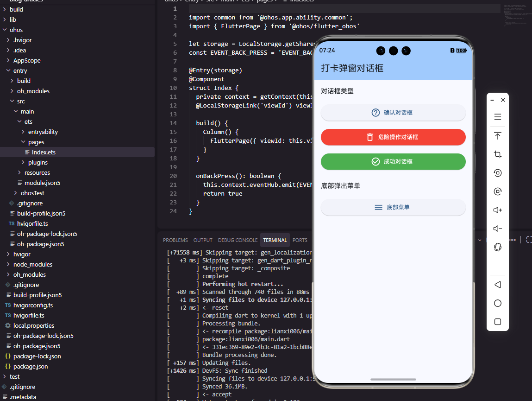Tap the red 危险操作对话框 button

pos(393,137)
